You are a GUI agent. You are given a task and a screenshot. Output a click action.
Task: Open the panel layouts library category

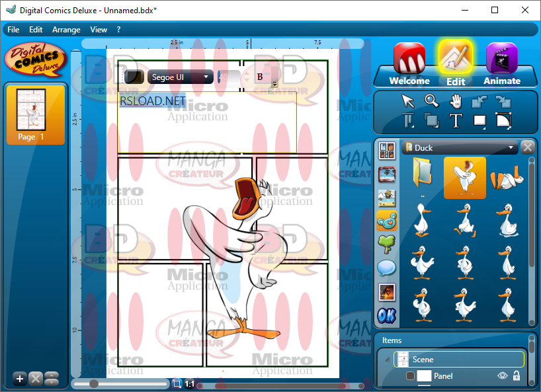387,151
